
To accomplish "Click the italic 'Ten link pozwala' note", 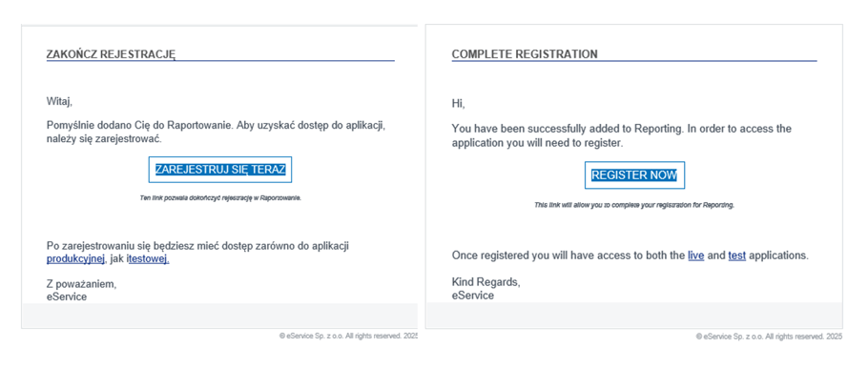I will coord(220,197).
